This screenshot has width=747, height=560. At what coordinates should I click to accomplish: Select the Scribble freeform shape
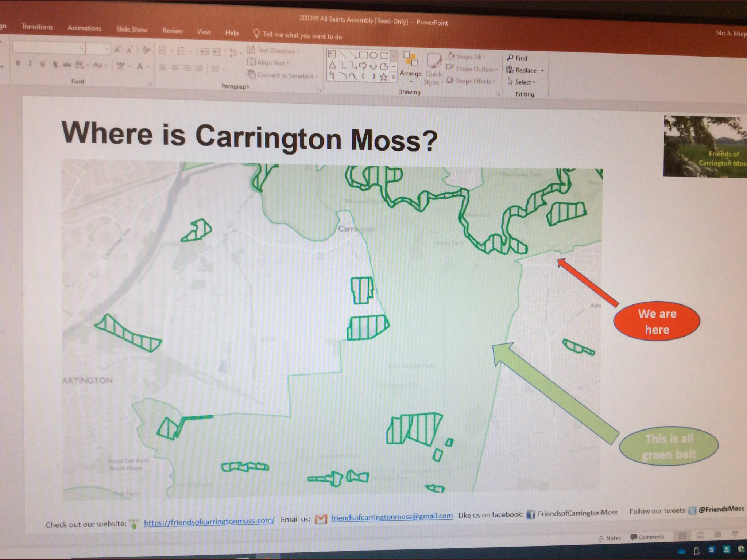(332, 75)
